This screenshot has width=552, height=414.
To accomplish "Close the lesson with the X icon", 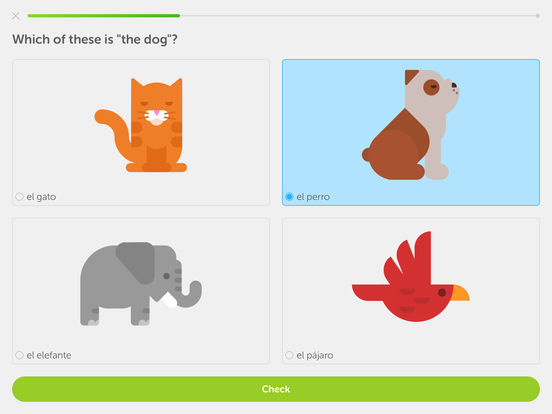I will coord(15,16).
